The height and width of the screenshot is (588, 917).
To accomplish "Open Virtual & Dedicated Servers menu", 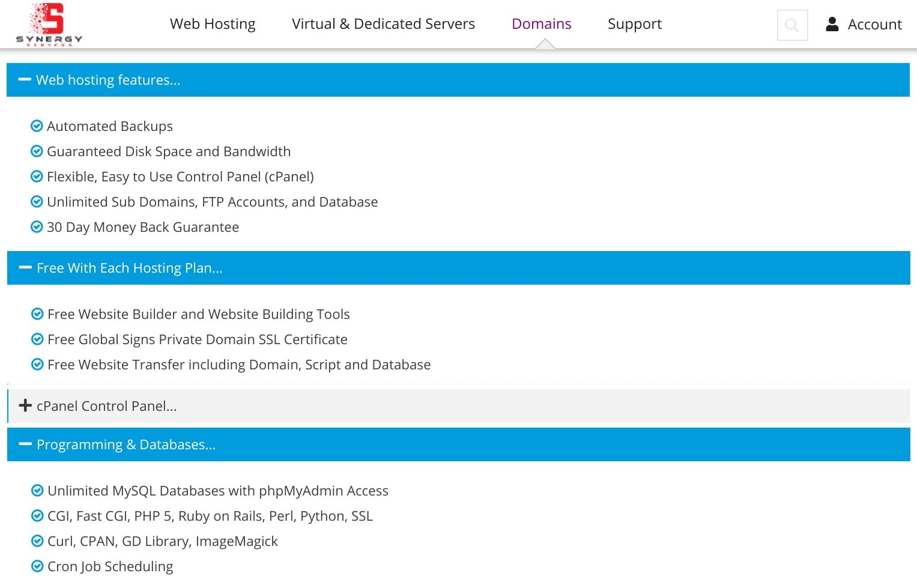I will (383, 24).
